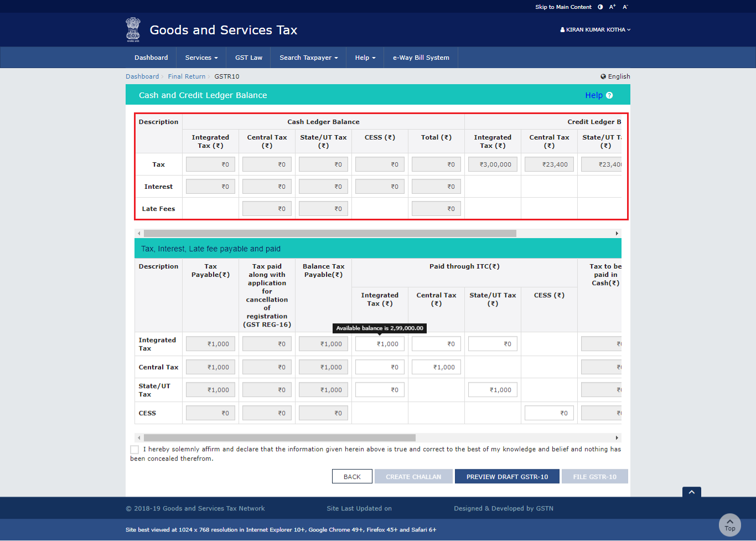Click the Integrated Tax ITC amount field
The height and width of the screenshot is (541, 756).
[x=380, y=343]
